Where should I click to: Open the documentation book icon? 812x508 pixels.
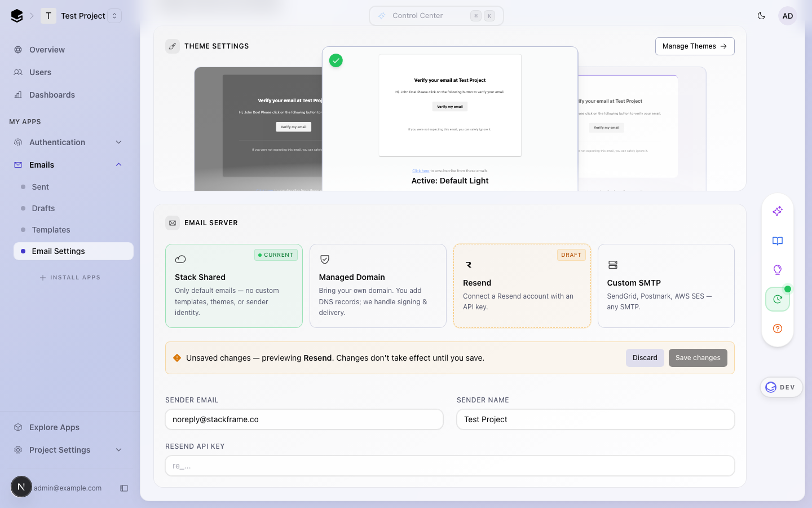[778, 241]
